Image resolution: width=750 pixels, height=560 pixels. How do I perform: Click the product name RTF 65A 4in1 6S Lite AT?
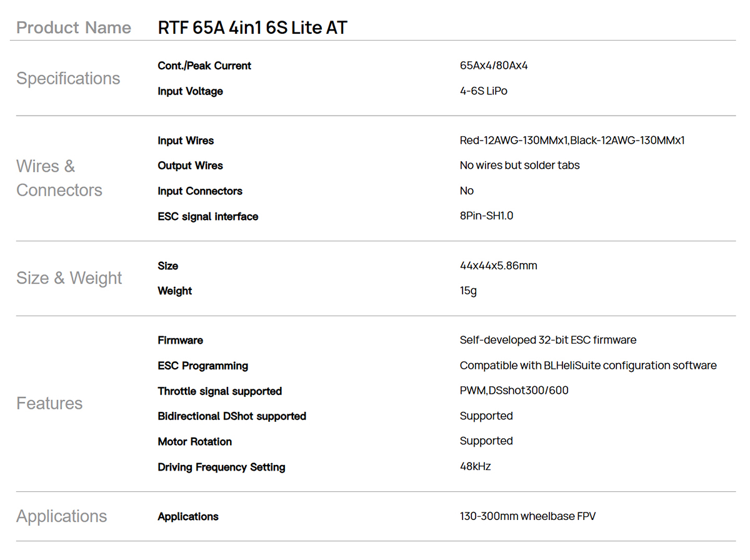click(252, 27)
